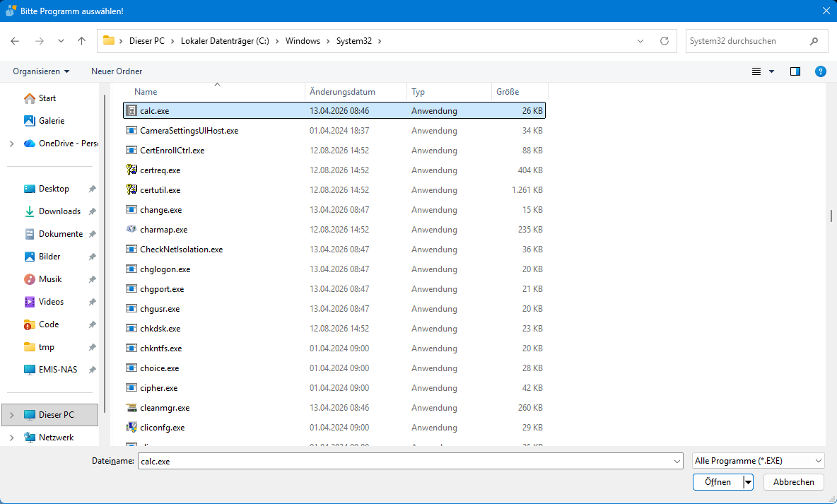
Task: Select change.exe file icon
Action: pos(131,209)
